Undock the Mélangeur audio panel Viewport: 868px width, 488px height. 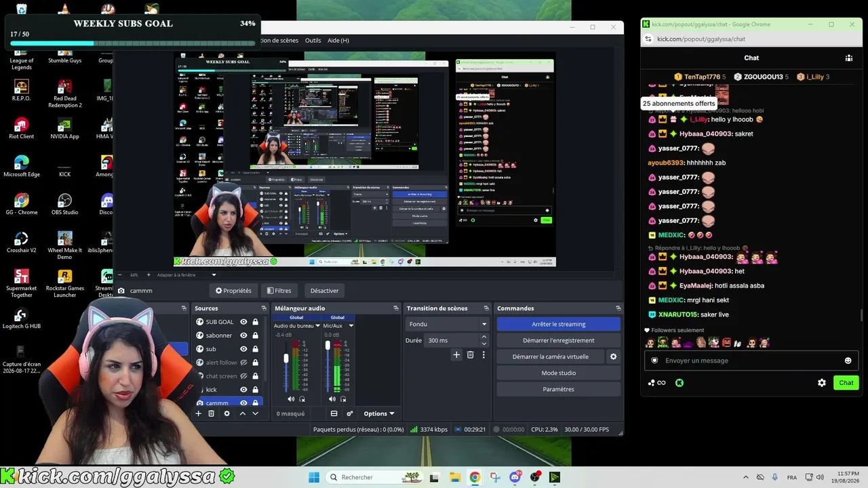pos(396,308)
